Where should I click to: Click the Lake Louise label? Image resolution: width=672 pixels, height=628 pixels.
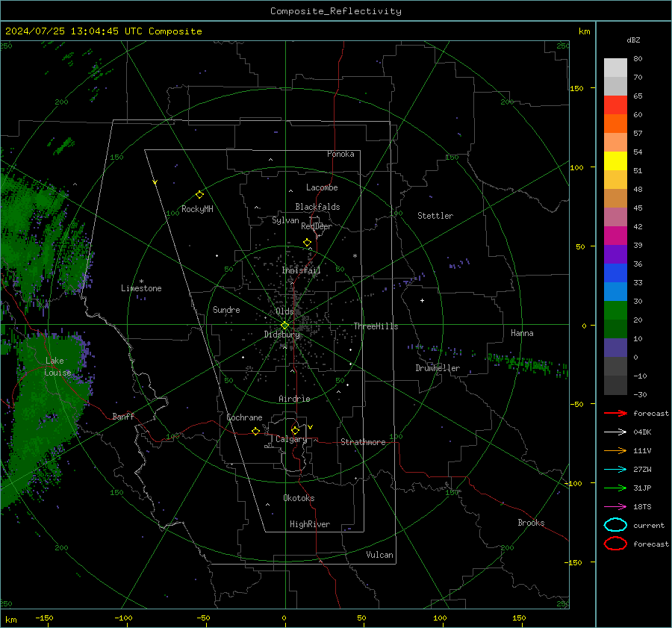click(x=57, y=367)
